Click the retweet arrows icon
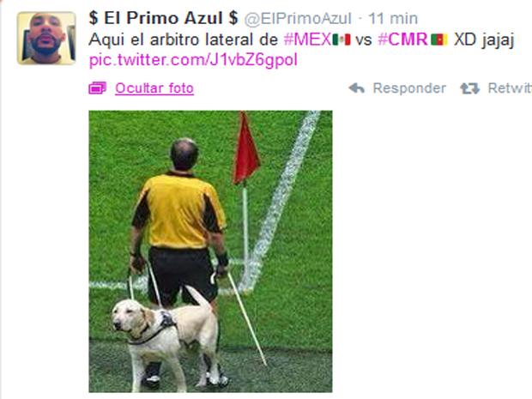The image size is (532, 399). coord(470,88)
